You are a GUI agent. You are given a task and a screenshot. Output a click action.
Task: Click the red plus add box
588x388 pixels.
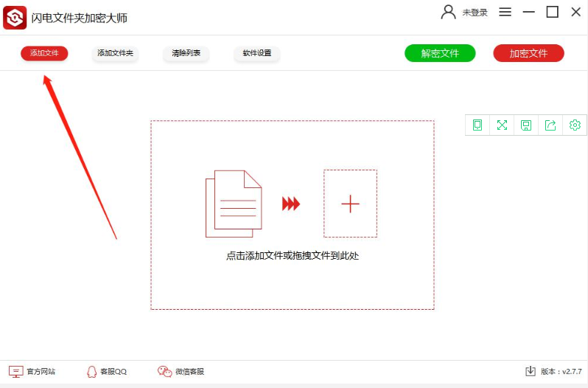point(350,204)
